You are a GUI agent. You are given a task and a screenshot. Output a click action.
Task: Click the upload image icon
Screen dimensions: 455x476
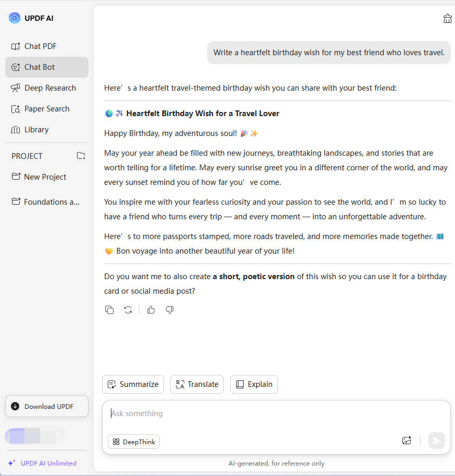coord(407,441)
